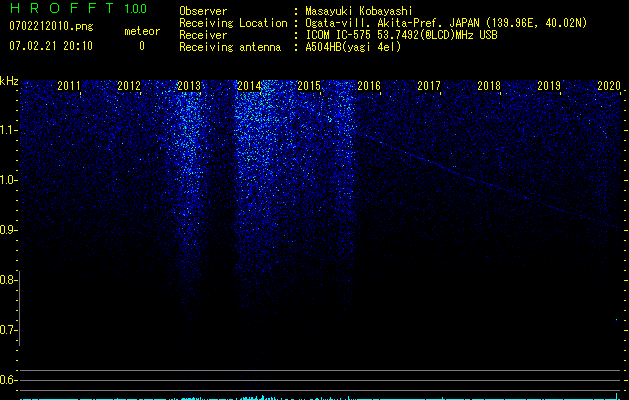Select the 2013 time marker
This screenshot has height=400, width=629.
[189, 85]
